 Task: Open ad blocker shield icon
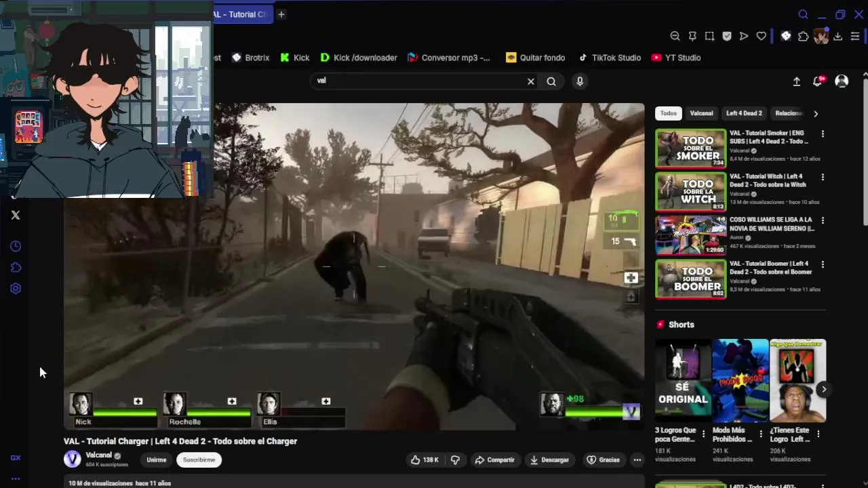click(727, 36)
